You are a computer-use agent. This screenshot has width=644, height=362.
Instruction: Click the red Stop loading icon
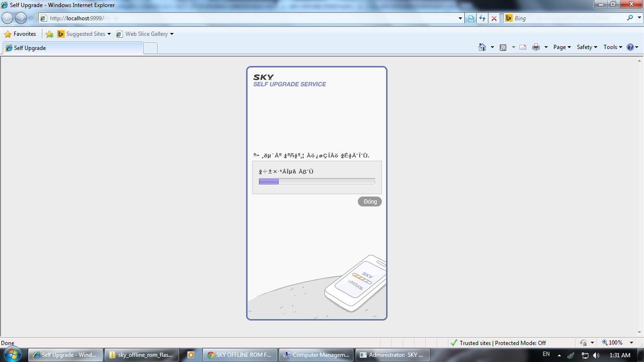tap(494, 18)
